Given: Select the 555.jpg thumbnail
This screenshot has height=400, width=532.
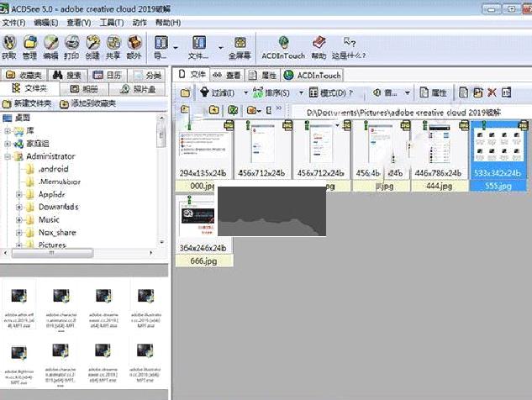Looking at the screenshot, I should click(498, 155).
